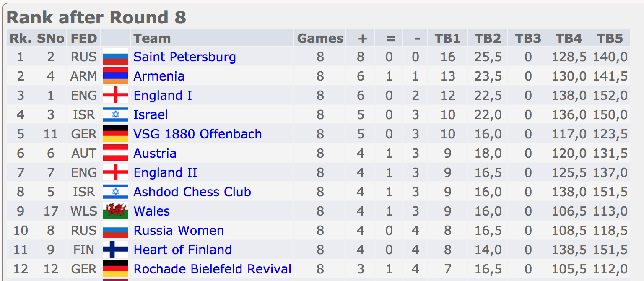
Task: Click the Armenian flag icon
Action: coord(115,76)
